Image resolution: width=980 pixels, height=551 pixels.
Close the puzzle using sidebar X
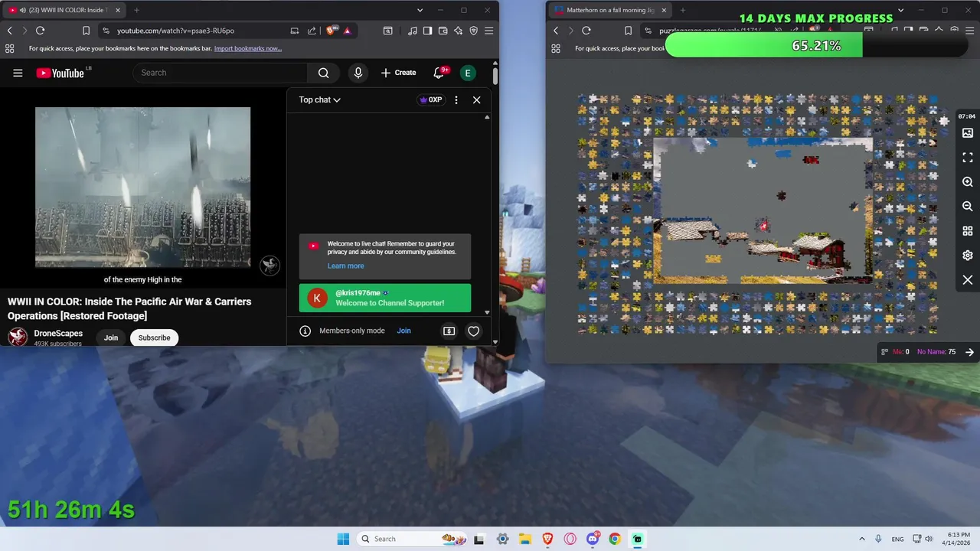(968, 280)
